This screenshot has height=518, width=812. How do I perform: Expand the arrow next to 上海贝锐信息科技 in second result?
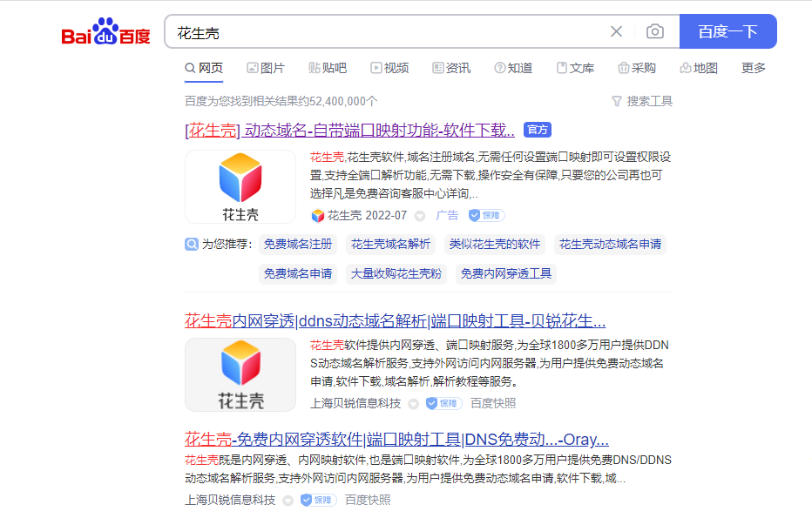(x=413, y=404)
